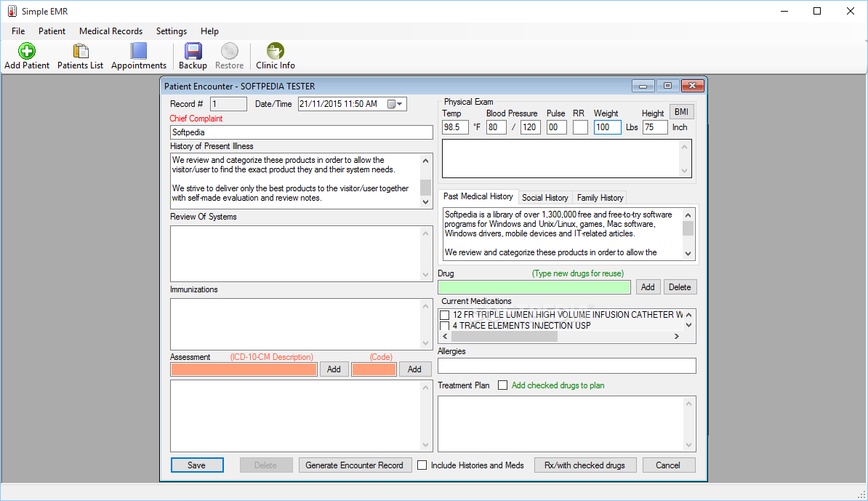Click Add next to ICD-10-CM Description field

tap(334, 369)
